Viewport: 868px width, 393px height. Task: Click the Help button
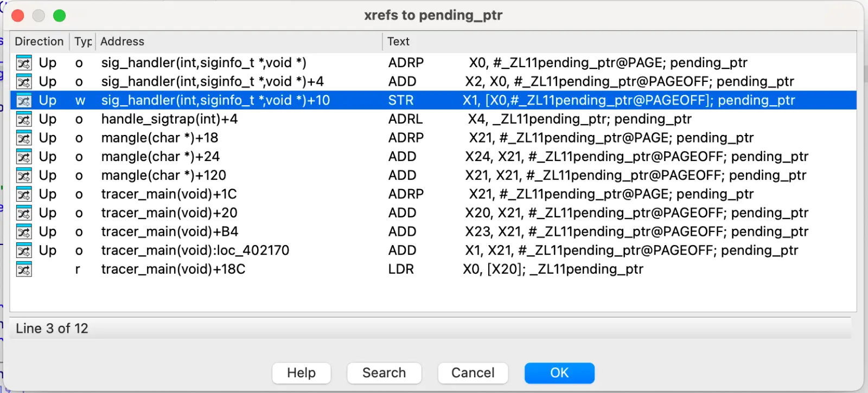pyautogui.click(x=301, y=373)
